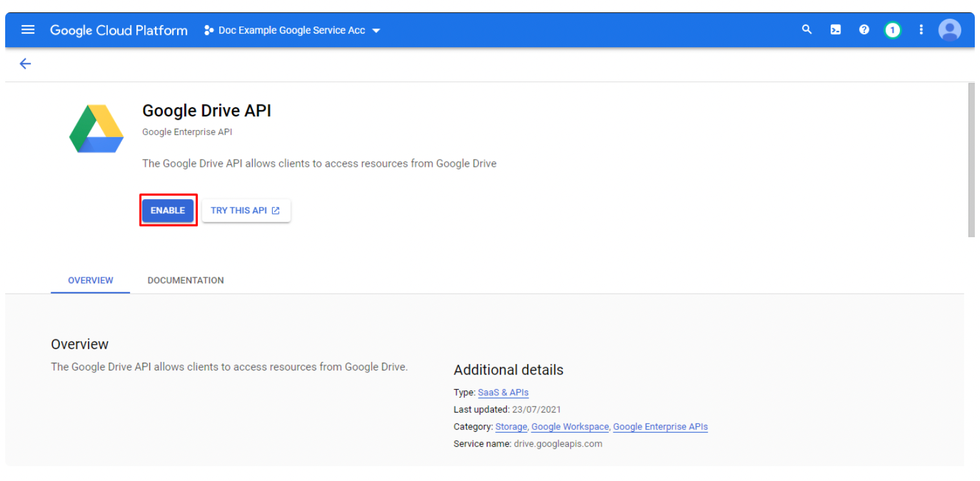Click the Overview section heading
980x481 pixels.
pyautogui.click(x=80, y=344)
